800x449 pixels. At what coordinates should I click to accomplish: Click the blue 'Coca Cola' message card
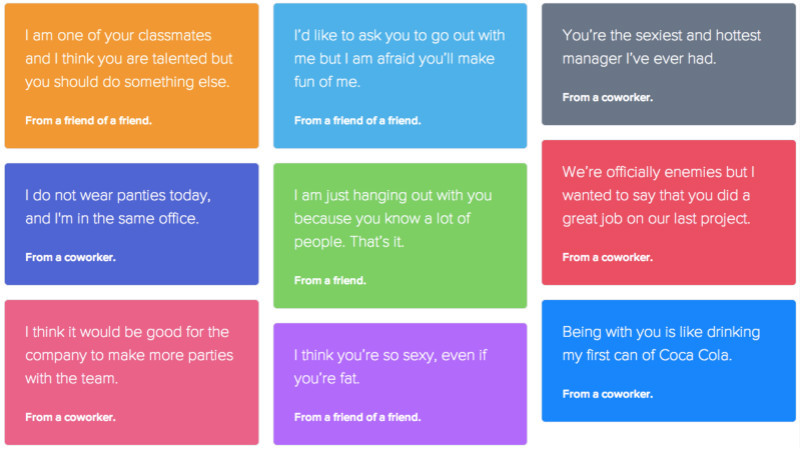[669, 361]
